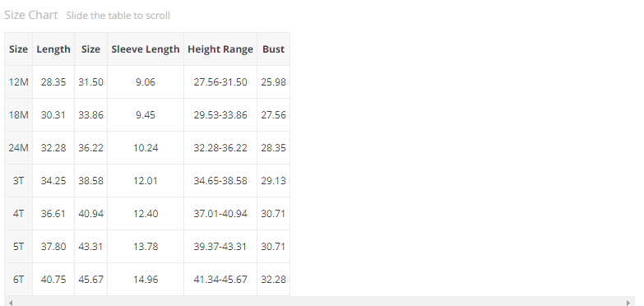Click the right scroll arrow of horizontal scrollbar
This screenshot has height=306, width=644.
pos(628,303)
